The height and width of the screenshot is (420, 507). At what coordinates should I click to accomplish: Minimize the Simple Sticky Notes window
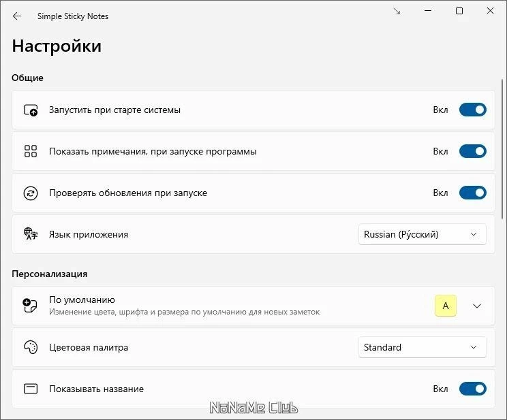428,11
